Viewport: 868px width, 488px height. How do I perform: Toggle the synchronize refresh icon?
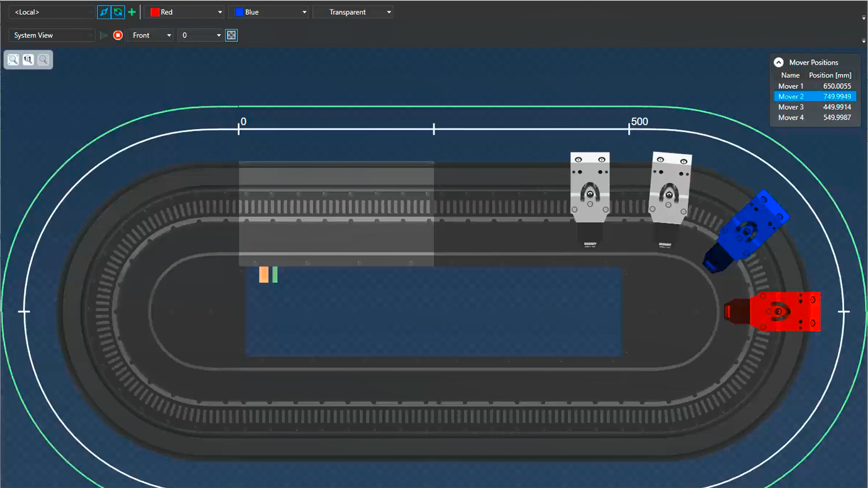(x=118, y=12)
